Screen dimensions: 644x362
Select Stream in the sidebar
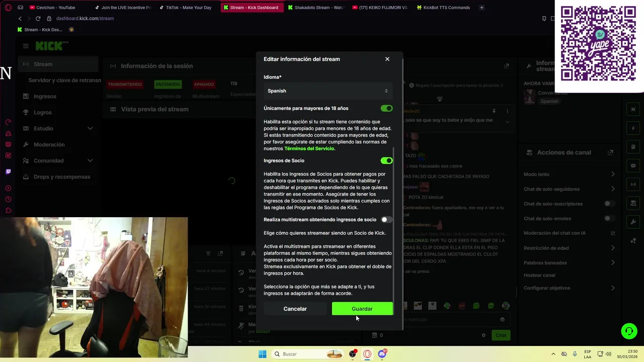[x=58, y=64]
